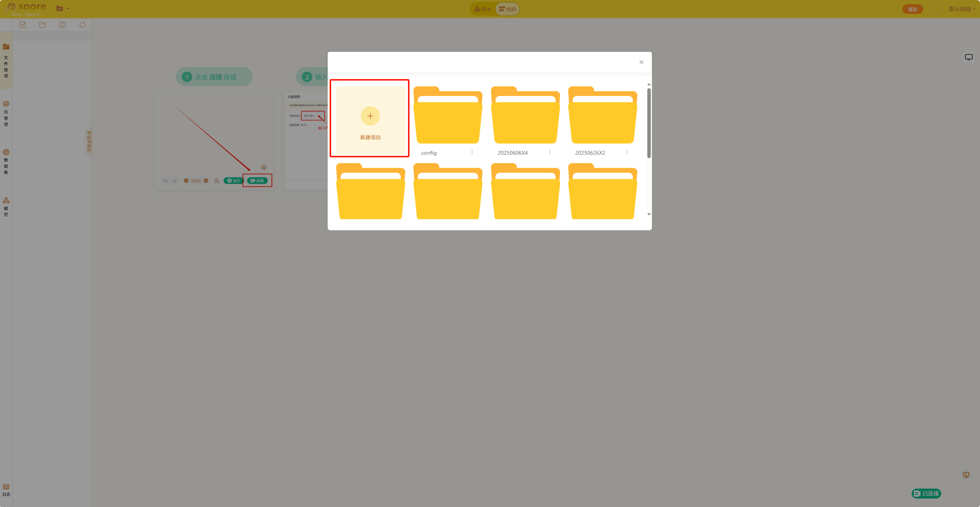
Task: Switch to 代码 code mode
Action: 507,9
